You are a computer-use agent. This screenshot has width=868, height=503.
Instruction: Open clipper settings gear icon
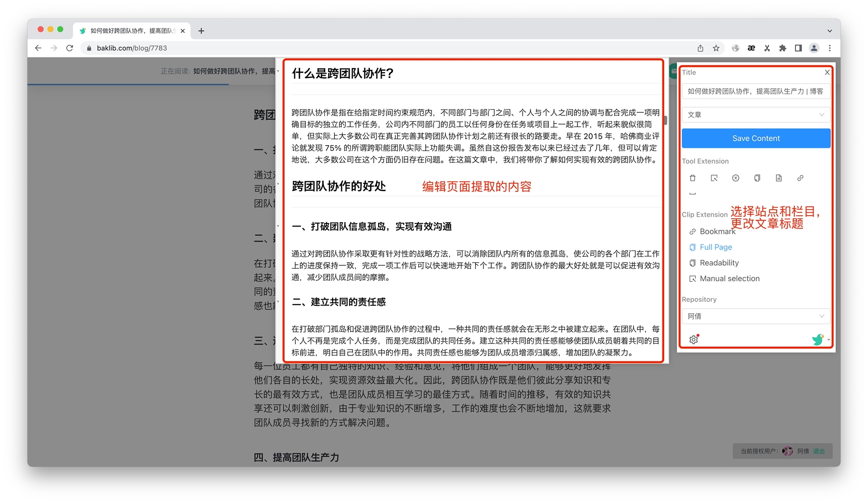coord(694,339)
